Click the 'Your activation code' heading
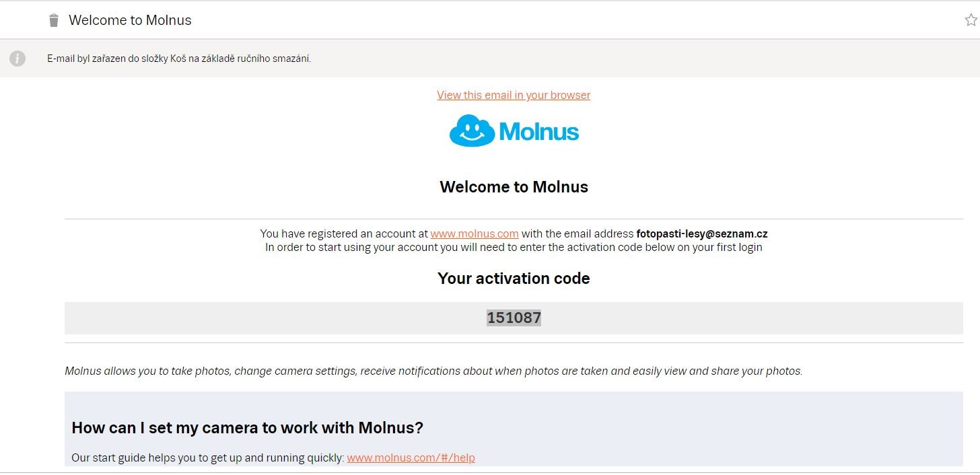980x475 pixels. [x=514, y=279]
